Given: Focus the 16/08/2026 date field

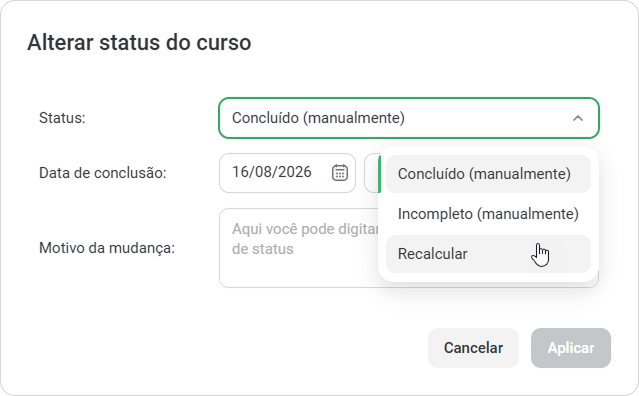Looking at the screenshot, I should pyautogui.click(x=287, y=173).
